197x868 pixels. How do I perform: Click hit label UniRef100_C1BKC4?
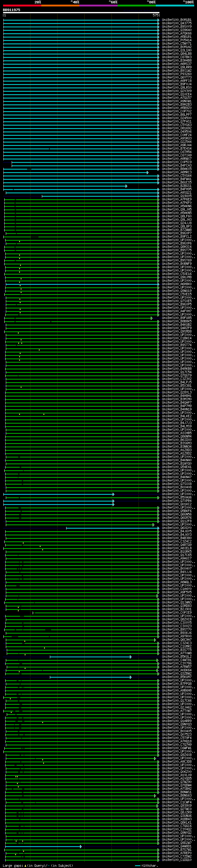point(177,338)
